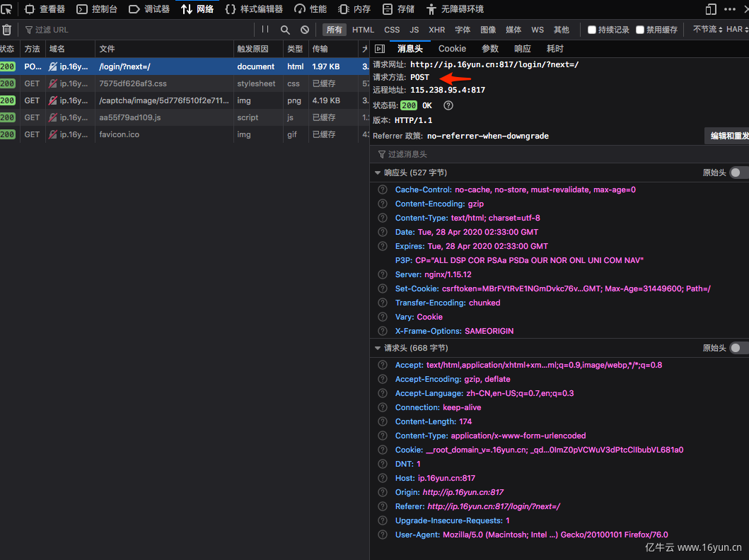Click the request blocking icon
Screen dimensions: 749x560
point(305,30)
